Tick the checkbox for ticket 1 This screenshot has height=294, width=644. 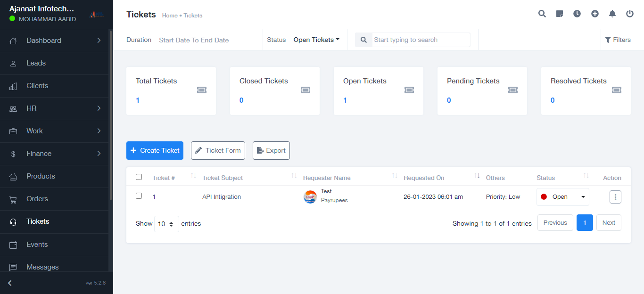(x=139, y=196)
